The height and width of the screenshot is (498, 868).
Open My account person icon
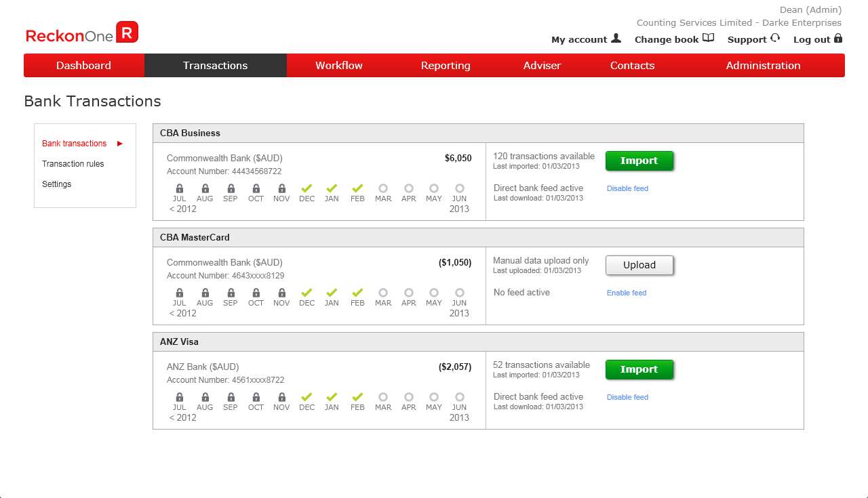tap(616, 38)
